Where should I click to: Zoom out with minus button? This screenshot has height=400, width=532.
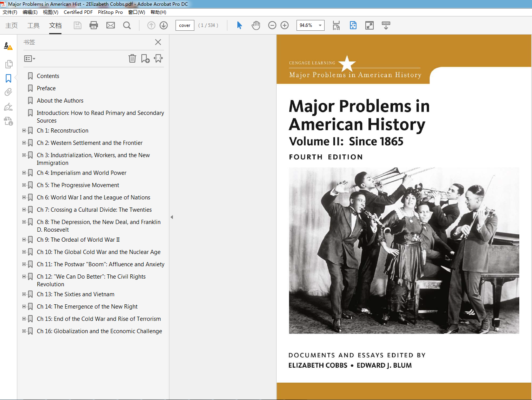pyautogui.click(x=272, y=25)
